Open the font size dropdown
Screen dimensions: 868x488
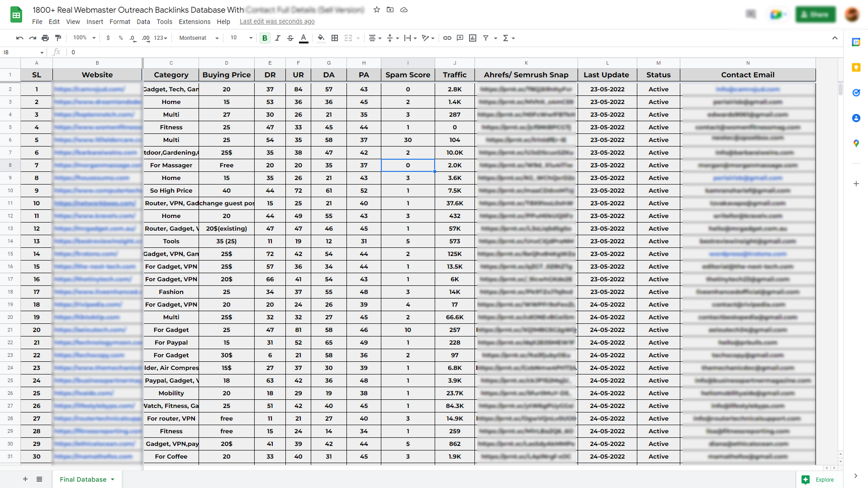tap(241, 38)
